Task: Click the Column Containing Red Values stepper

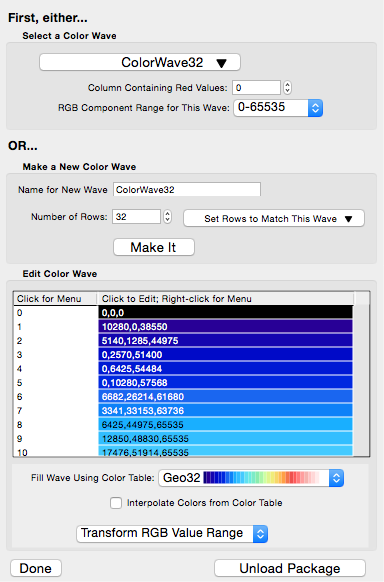Action: pos(287,88)
